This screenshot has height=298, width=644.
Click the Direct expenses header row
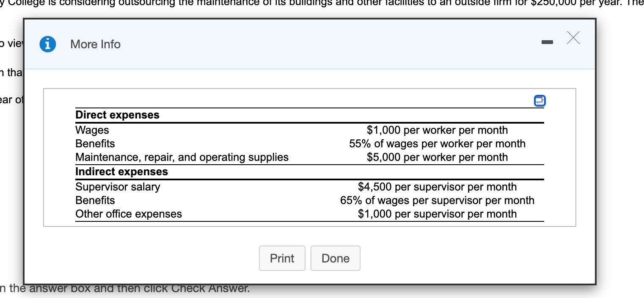(117, 115)
